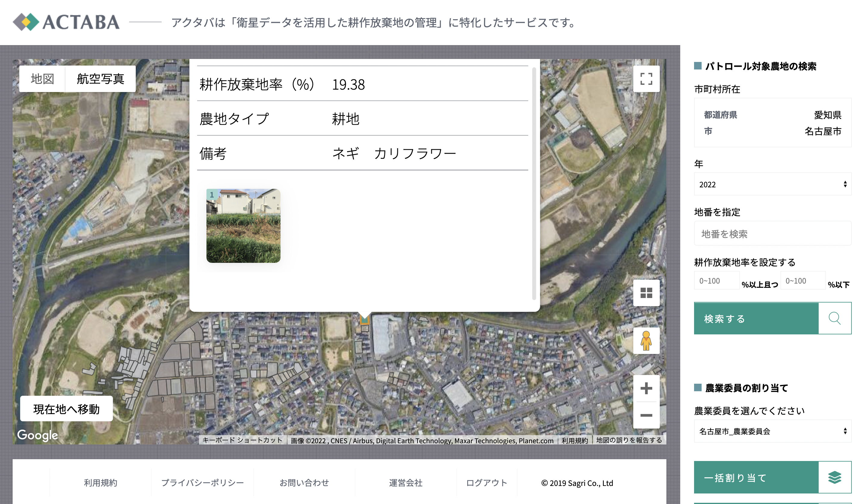
Task: Open the プライバシーポリシー footer link
Action: pos(202,483)
